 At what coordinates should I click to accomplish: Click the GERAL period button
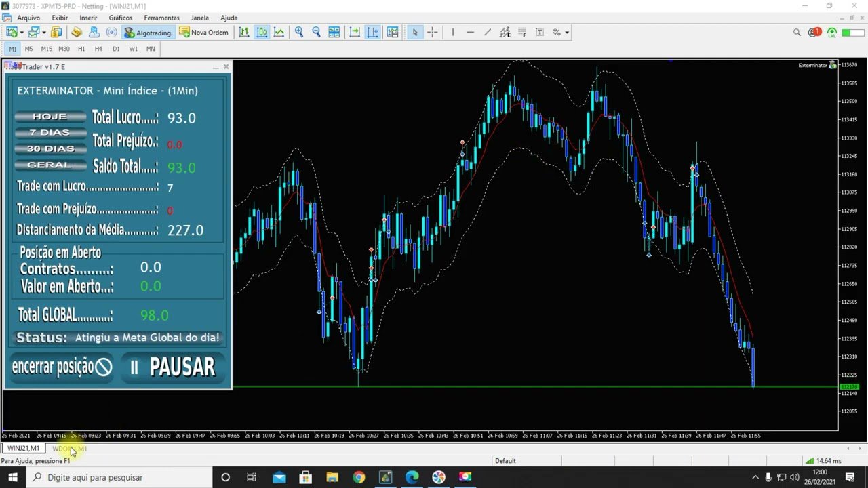[x=50, y=165]
